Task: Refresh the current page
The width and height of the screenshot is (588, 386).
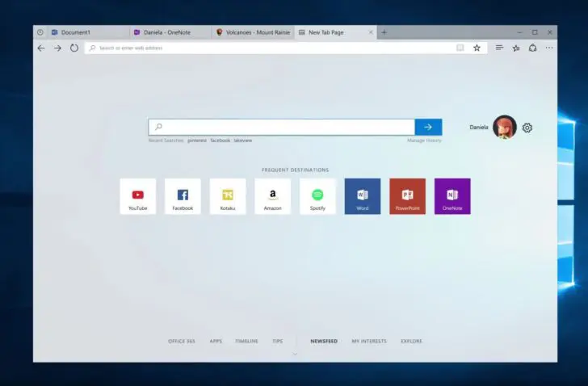Action: [74, 48]
